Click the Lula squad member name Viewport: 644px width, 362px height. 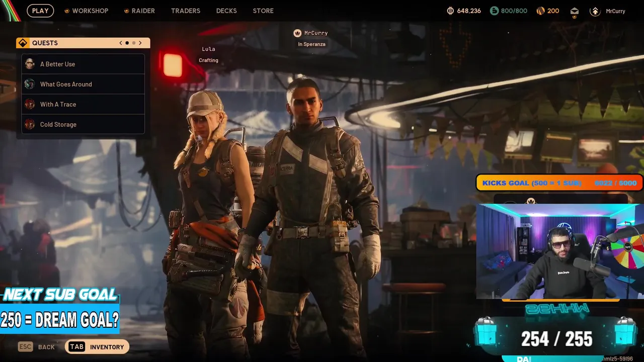[208, 49]
